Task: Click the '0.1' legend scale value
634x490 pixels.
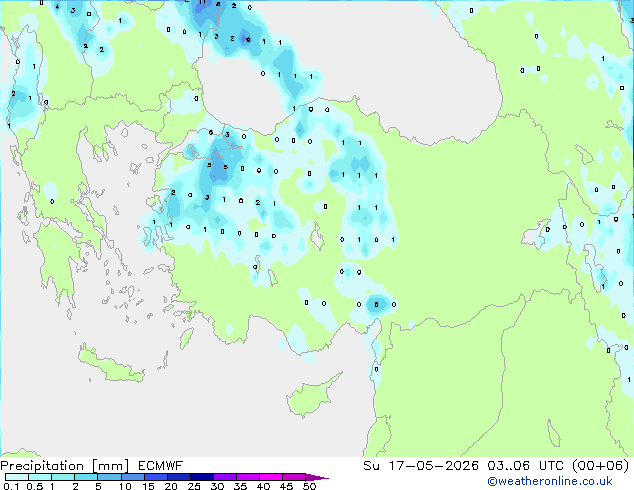Action: pyautogui.click(x=11, y=486)
